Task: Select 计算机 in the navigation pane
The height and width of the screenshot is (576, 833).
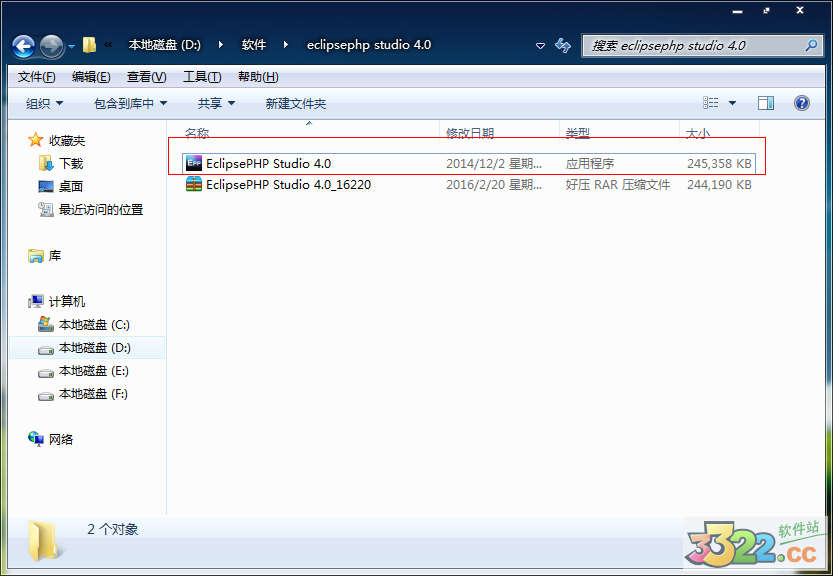Action: [x=67, y=302]
